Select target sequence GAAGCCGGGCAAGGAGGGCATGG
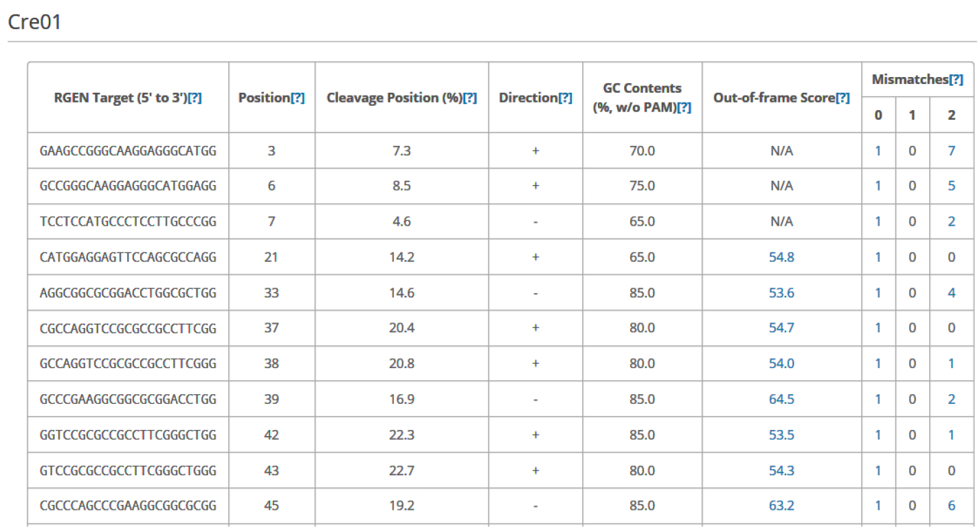The width and height of the screenshot is (980, 531). point(129,151)
